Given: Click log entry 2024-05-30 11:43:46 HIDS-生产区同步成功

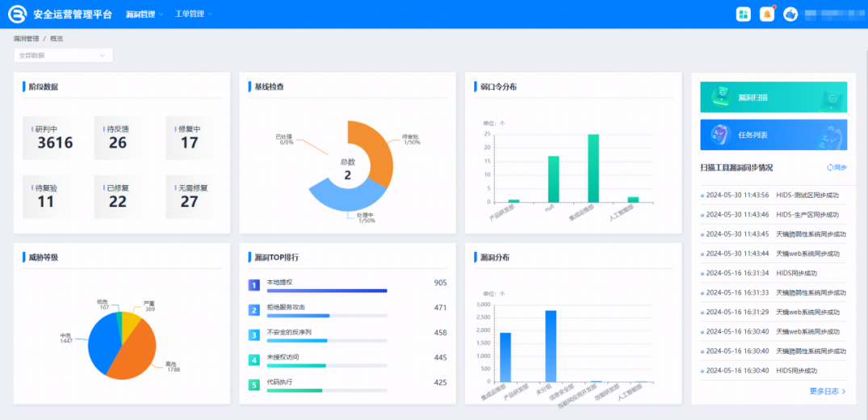Looking at the screenshot, I should 774,214.
